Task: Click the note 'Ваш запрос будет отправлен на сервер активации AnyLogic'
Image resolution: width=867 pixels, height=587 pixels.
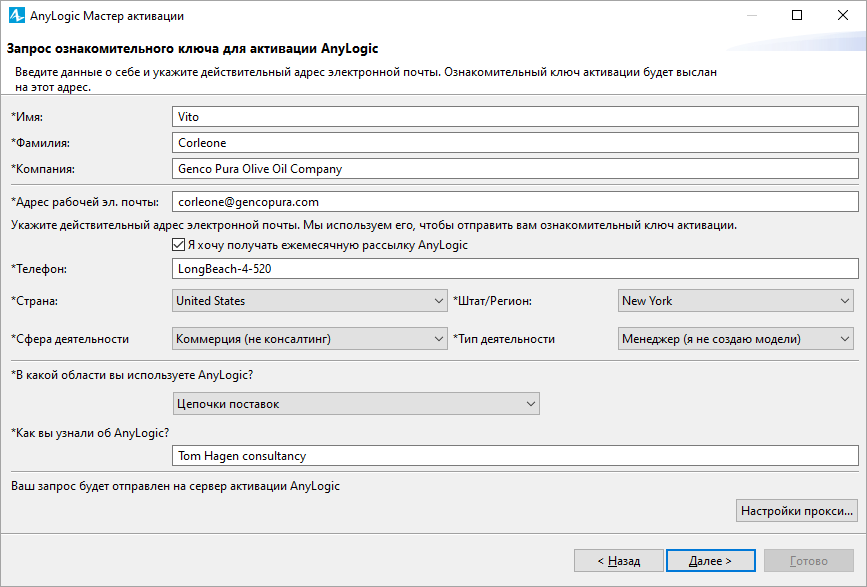Action: coord(175,486)
